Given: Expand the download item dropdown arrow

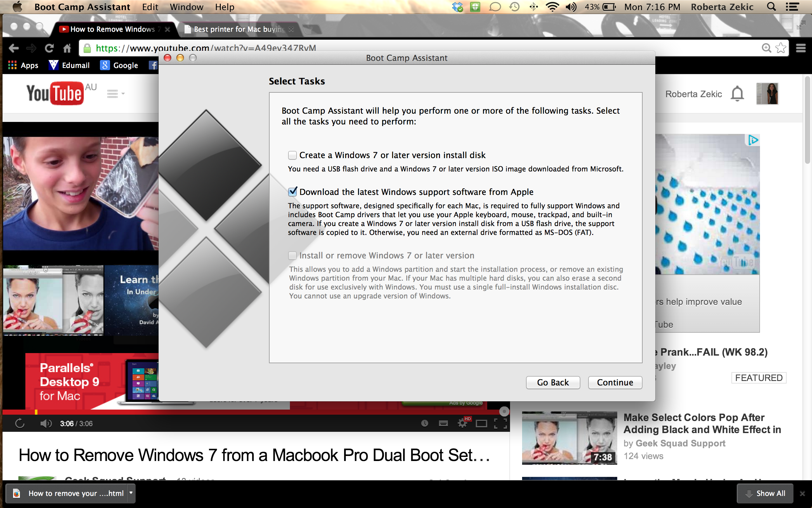Looking at the screenshot, I should click(131, 493).
